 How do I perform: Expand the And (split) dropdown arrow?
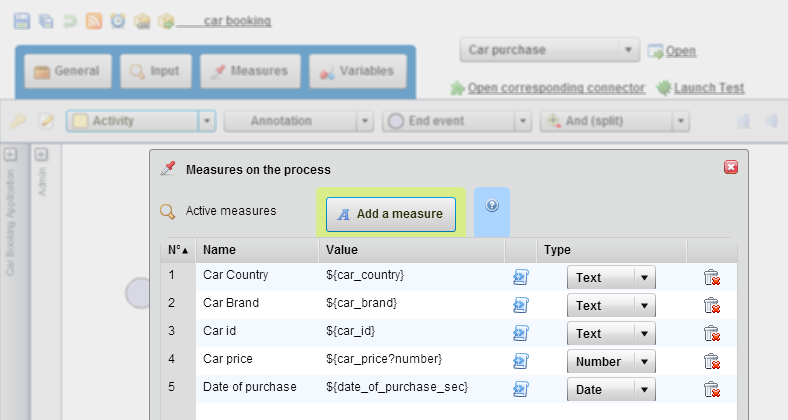pos(681,121)
